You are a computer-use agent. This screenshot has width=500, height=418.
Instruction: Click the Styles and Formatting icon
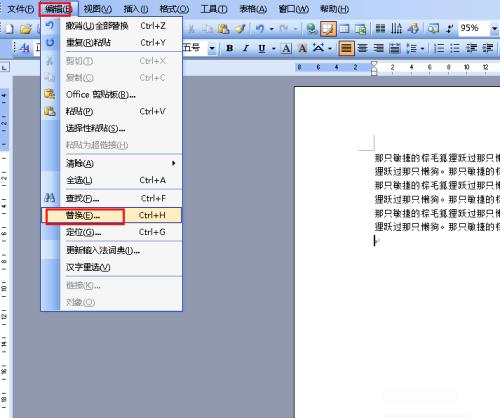click(x=25, y=49)
